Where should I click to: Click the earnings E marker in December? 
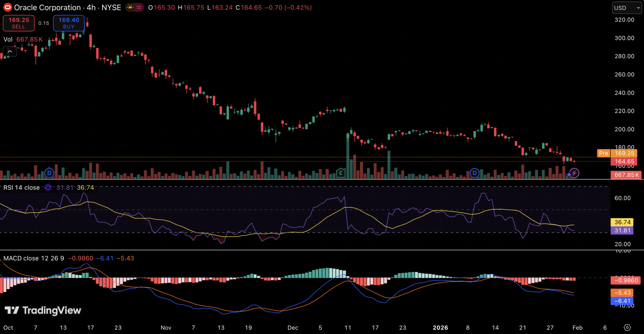341,173
